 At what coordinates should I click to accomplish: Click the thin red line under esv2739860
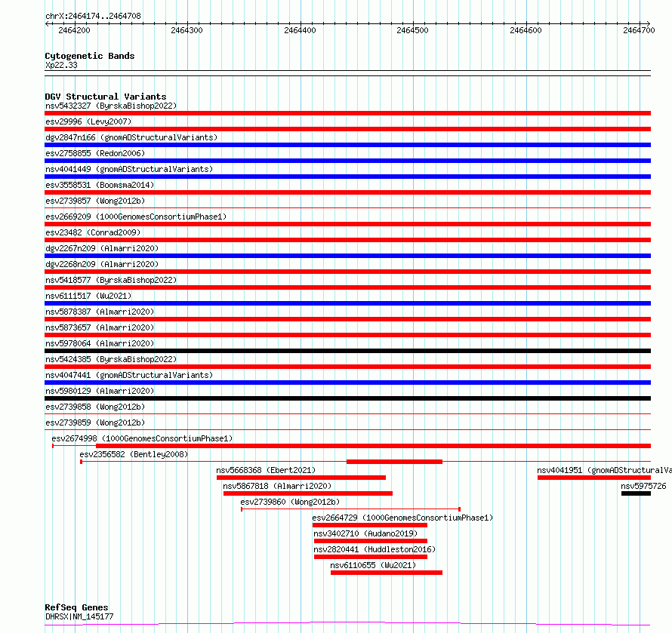click(x=350, y=509)
